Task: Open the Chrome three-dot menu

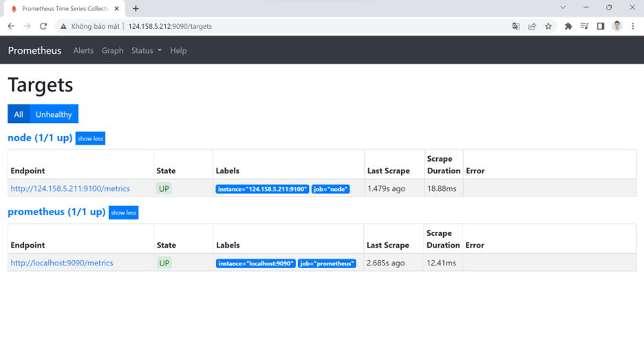Action: click(633, 26)
